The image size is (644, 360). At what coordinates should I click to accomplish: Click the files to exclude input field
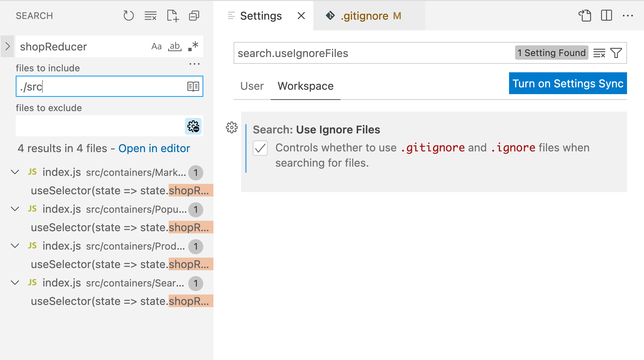point(100,126)
